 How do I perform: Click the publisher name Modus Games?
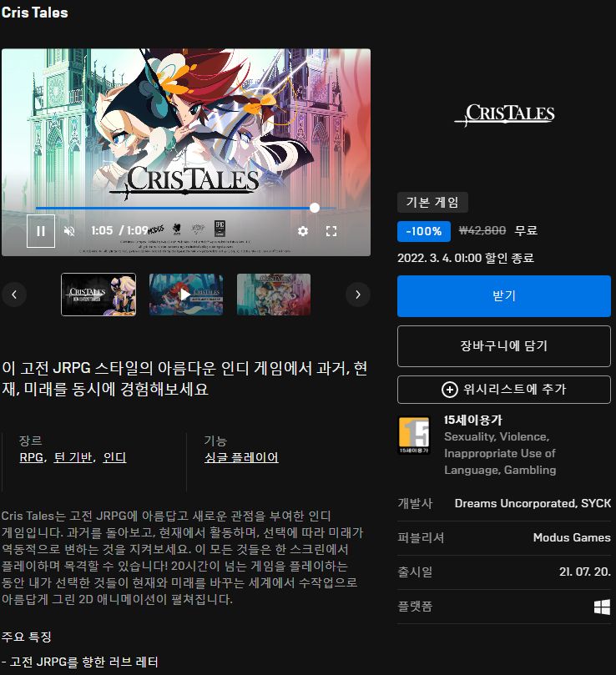572,537
